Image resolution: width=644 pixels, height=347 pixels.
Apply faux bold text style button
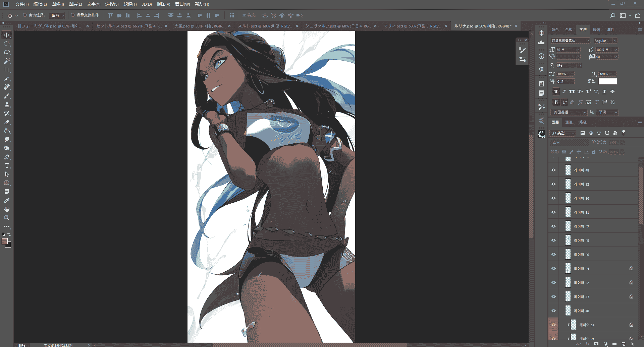point(556,91)
